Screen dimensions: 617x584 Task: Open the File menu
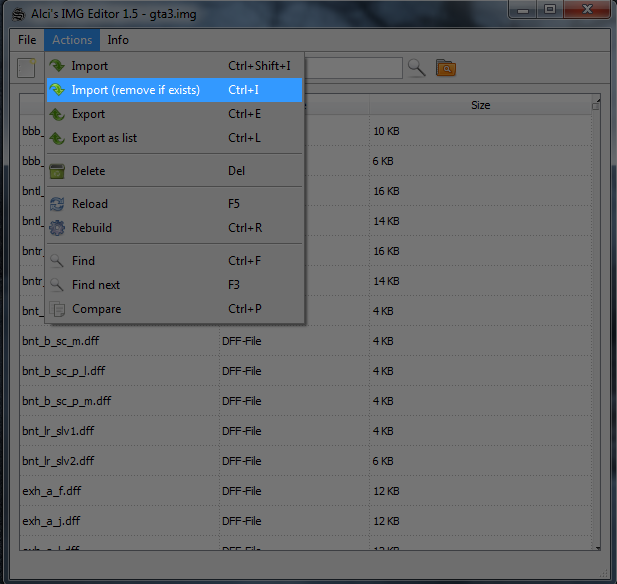click(27, 40)
